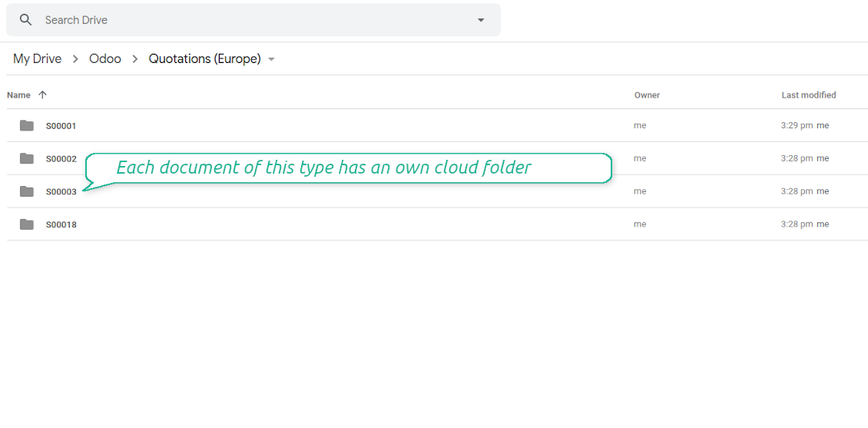Select the S00002 folder icon
Image resolution: width=868 pixels, height=428 pixels.
click(27, 158)
